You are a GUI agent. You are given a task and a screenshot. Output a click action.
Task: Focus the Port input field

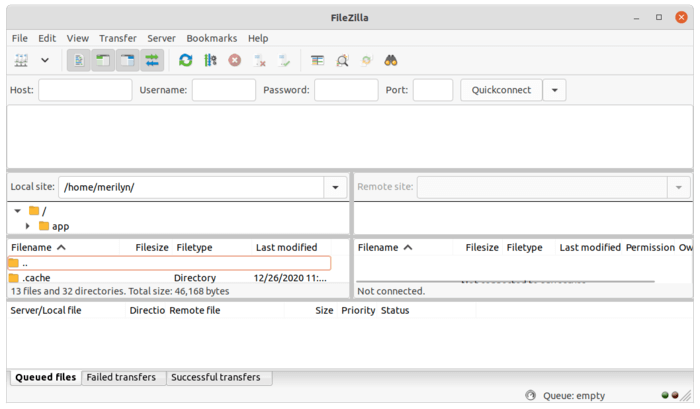tap(433, 90)
